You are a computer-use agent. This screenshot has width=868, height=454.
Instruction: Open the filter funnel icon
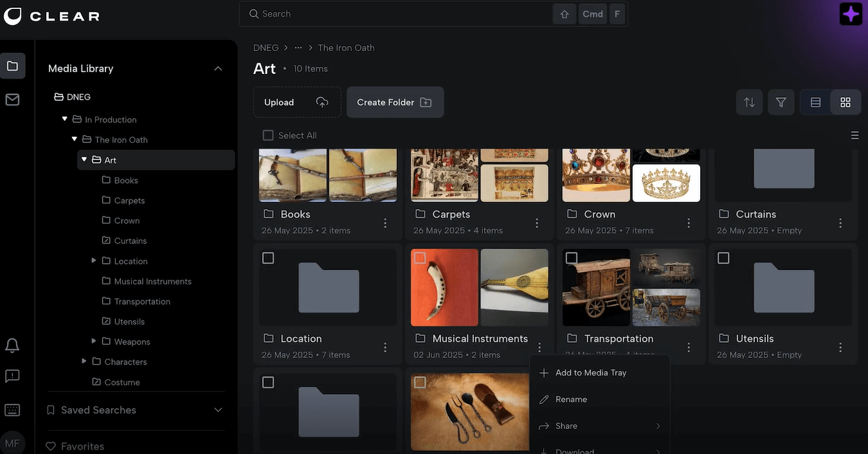click(781, 102)
